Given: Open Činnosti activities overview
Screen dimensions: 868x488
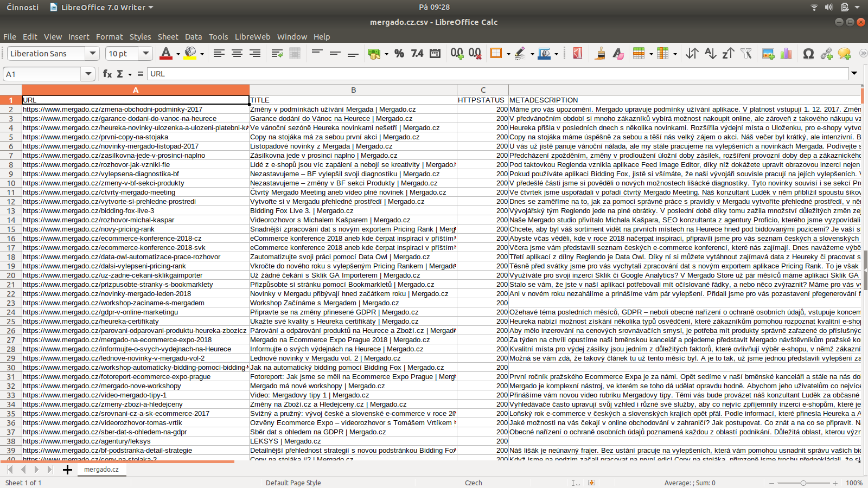Looking at the screenshot, I should 23,7.
